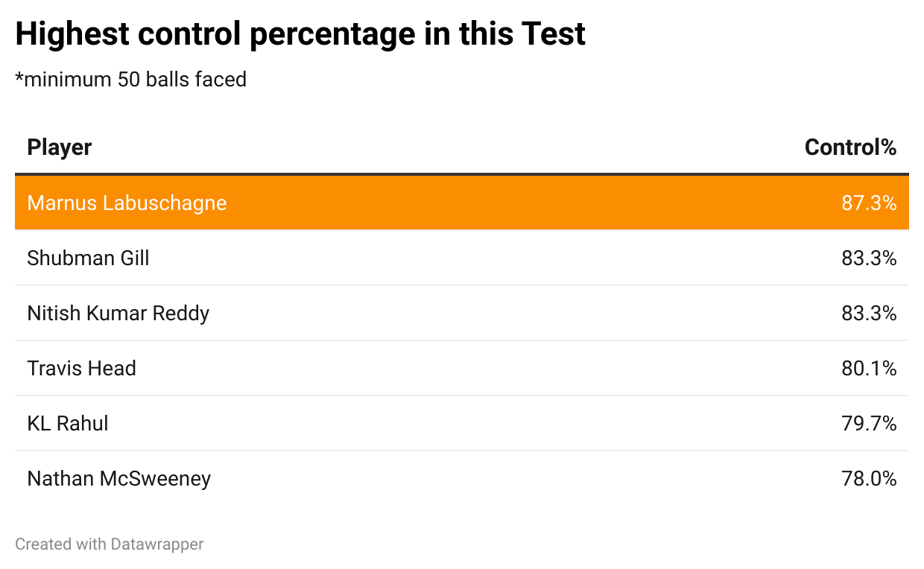Image resolution: width=924 pixels, height=569 pixels.
Task: Select the Marnus Labuschagne name cell
Action: click(x=127, y=203)
